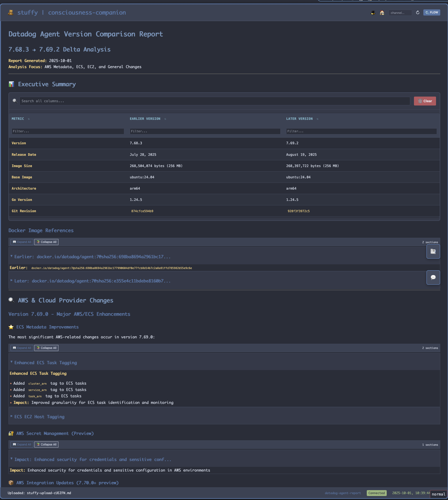The height and width of the screenshot is (500, 448).
Task: Click the circular refresh arrow icon
Action: click(417, 12)
